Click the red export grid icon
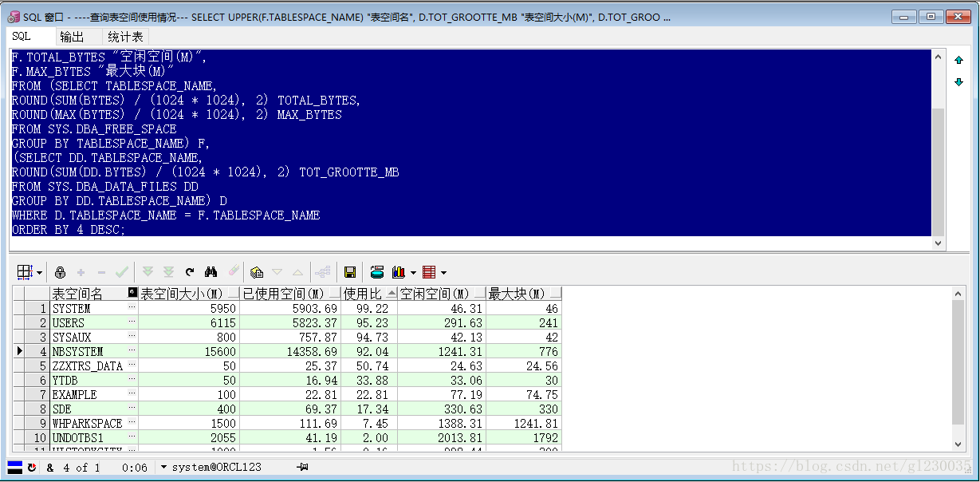 (429, 272)
